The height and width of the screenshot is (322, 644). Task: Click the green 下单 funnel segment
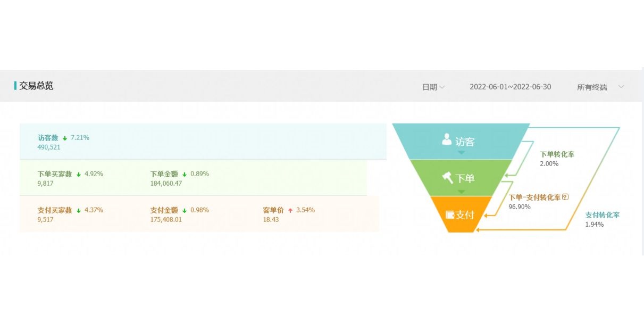click(x=461, y=178)
